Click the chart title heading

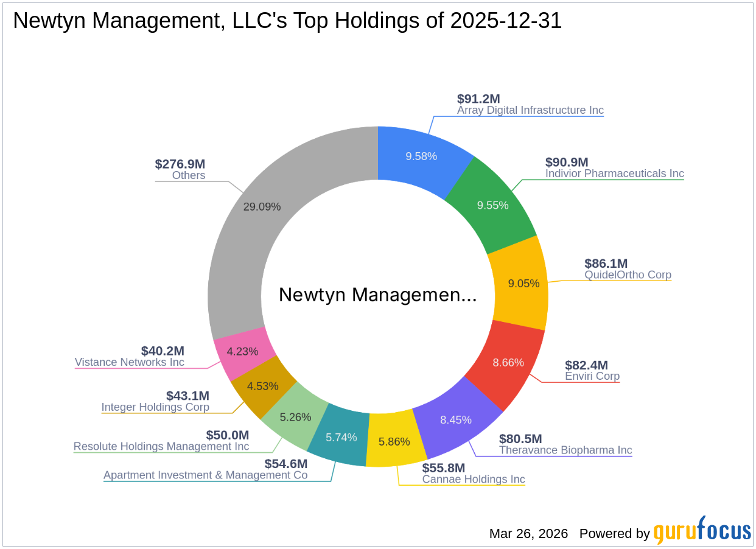(x=287, y=20)
